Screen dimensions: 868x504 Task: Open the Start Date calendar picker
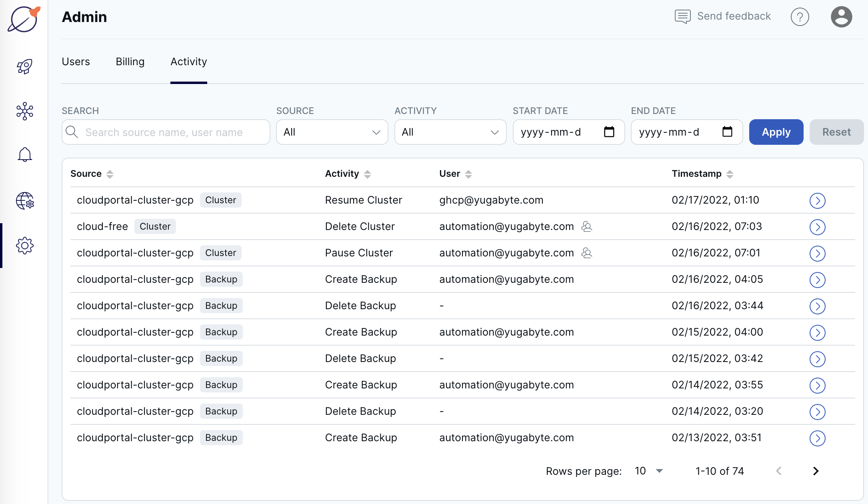[x=609, y=132]
